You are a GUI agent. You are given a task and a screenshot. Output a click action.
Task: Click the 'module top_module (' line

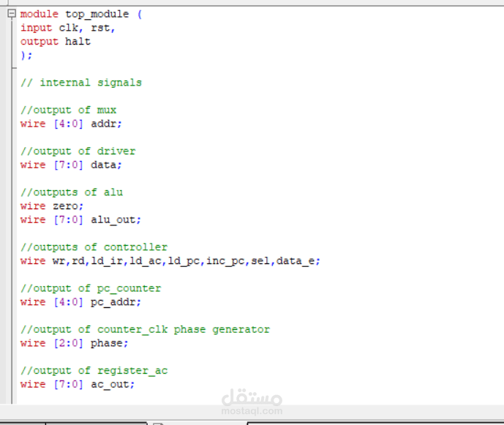click(x=81, y=14)
